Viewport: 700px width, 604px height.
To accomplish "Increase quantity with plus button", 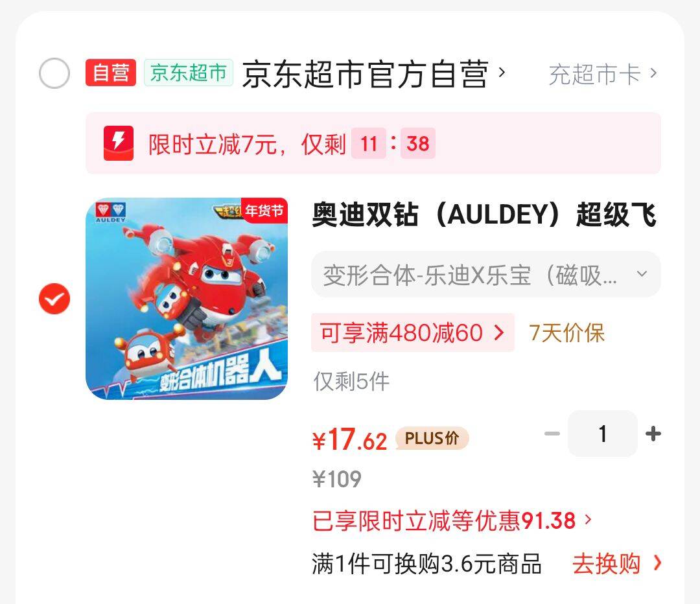I will click(653, 434).
